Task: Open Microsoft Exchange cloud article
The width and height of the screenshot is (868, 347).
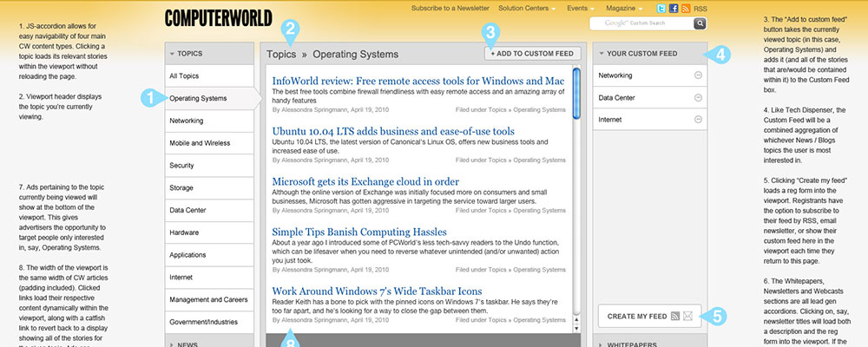Action: coord(365,181)
